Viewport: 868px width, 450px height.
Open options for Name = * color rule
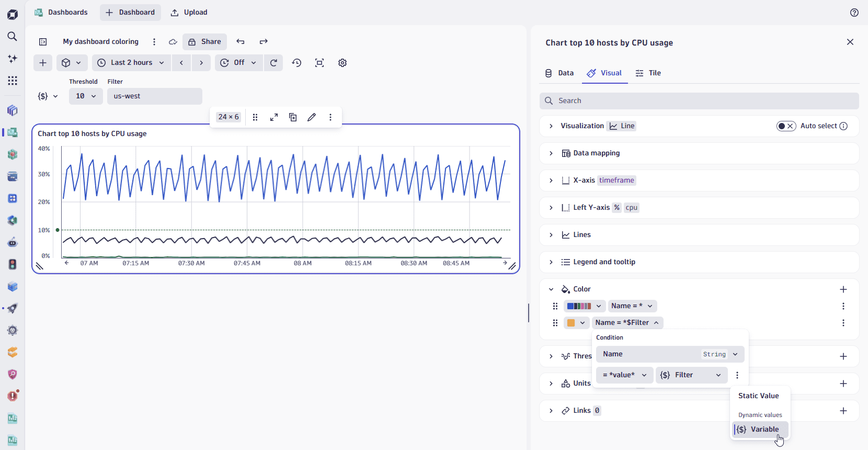pyautogui.click(x=843, y=306)
